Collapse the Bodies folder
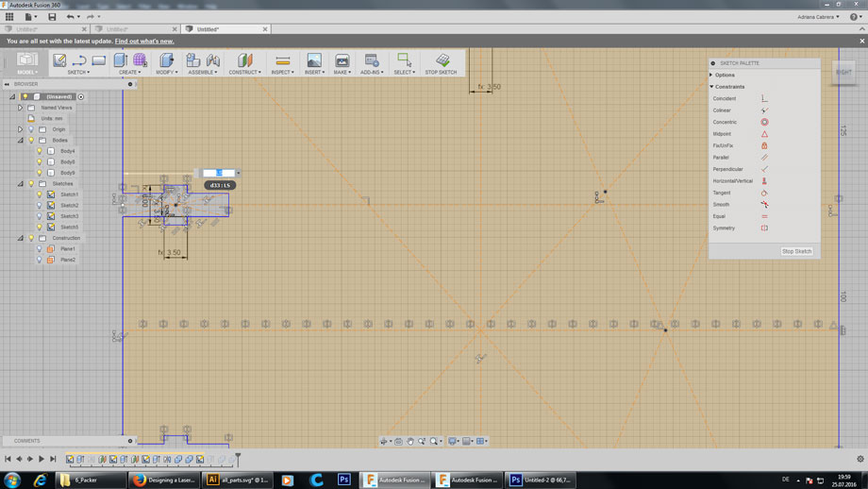 coord(21,140)
